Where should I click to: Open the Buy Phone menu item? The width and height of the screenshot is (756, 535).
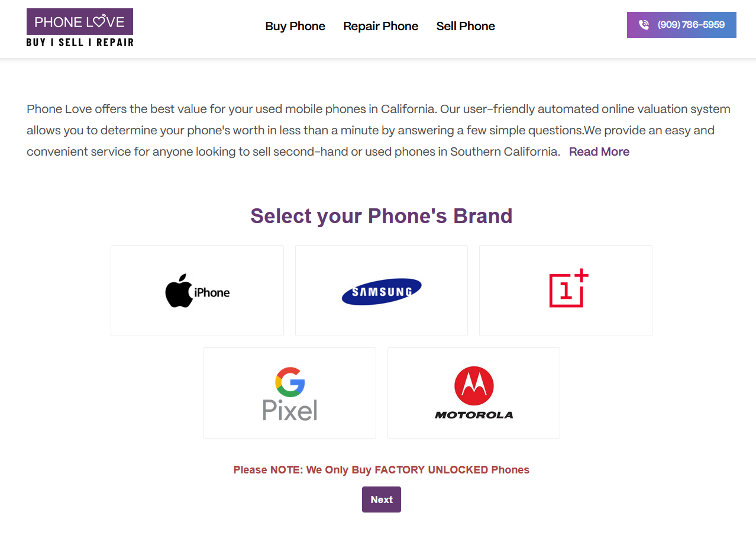coord(295,26)
